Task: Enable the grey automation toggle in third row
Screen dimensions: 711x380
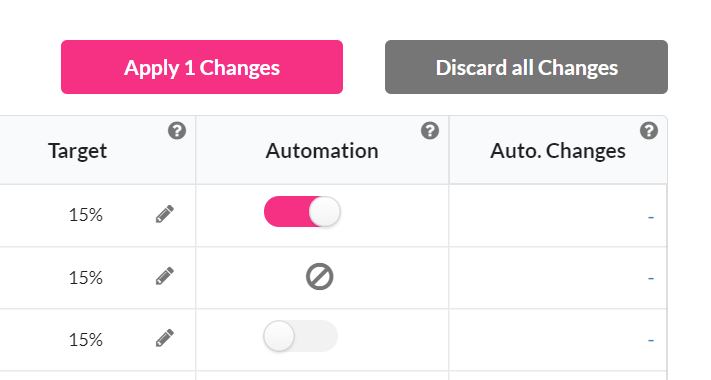Action: coord(301,336)
